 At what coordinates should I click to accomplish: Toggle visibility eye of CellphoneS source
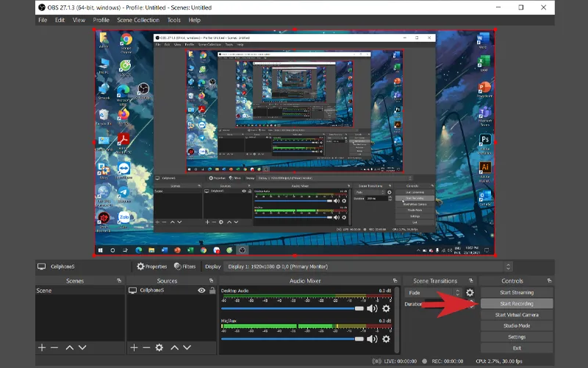pos(201,290)
